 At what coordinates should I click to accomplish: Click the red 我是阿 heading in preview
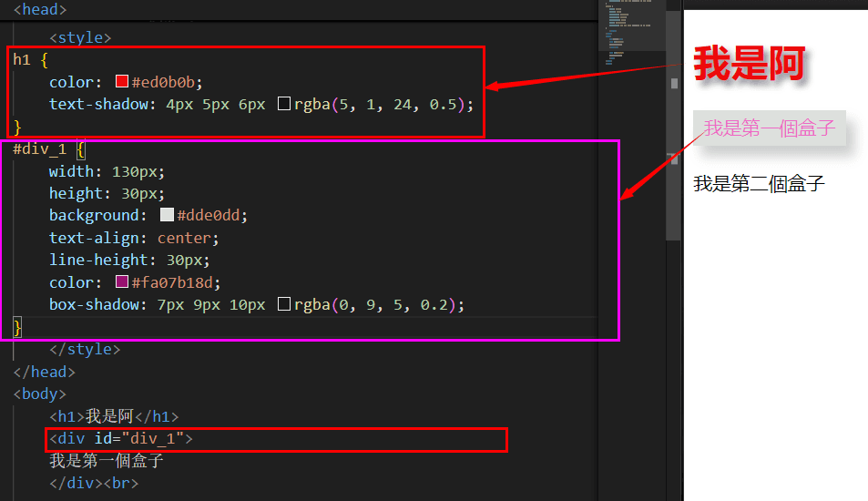[749, 65]
